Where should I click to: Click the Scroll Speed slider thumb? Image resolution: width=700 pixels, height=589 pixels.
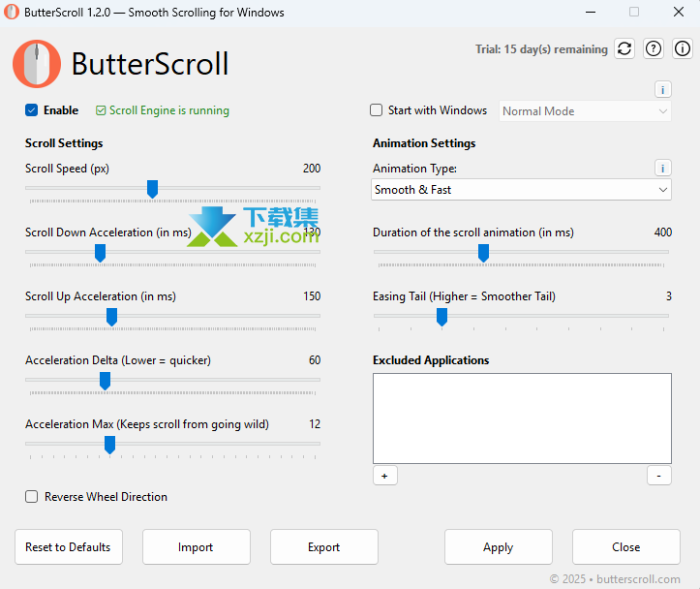click(x=153, y=189)
